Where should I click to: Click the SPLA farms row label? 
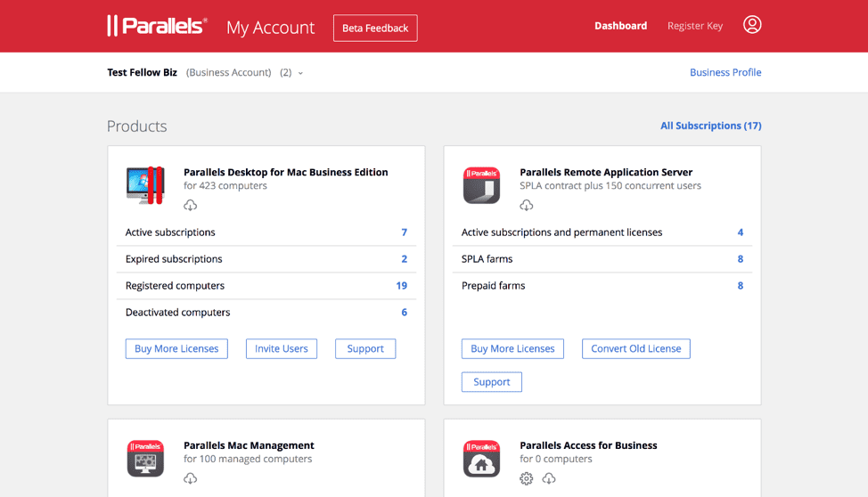click(x=487, y=259)
